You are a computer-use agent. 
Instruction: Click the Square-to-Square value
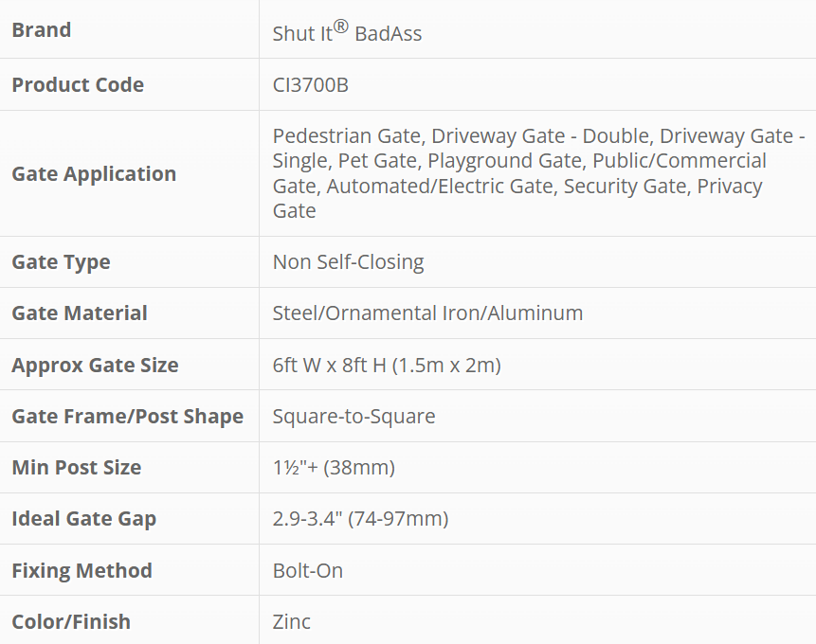pos(354,417)
